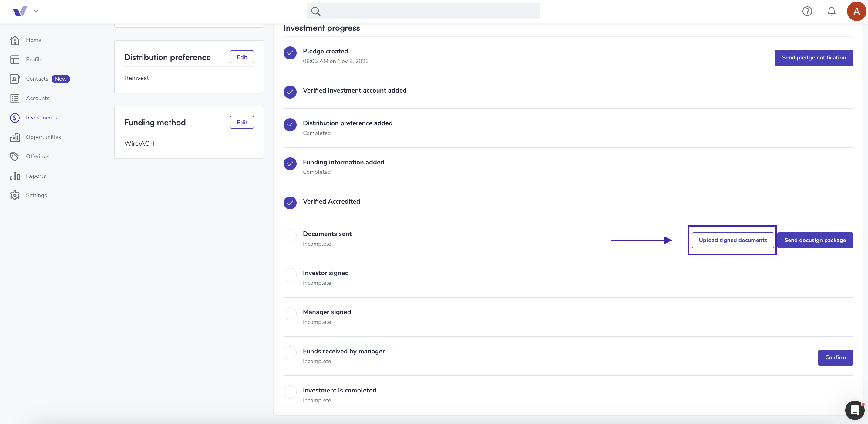Open the chat support bubble
The width and height of the screenshot is (868, 424).
click(855, 410)
